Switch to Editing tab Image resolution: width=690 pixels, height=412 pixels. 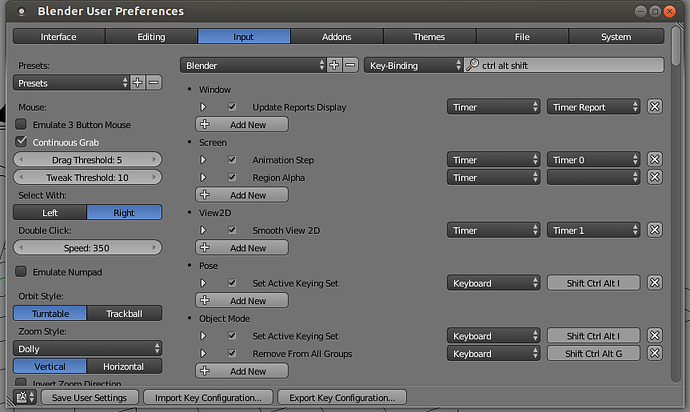[151, 36]
